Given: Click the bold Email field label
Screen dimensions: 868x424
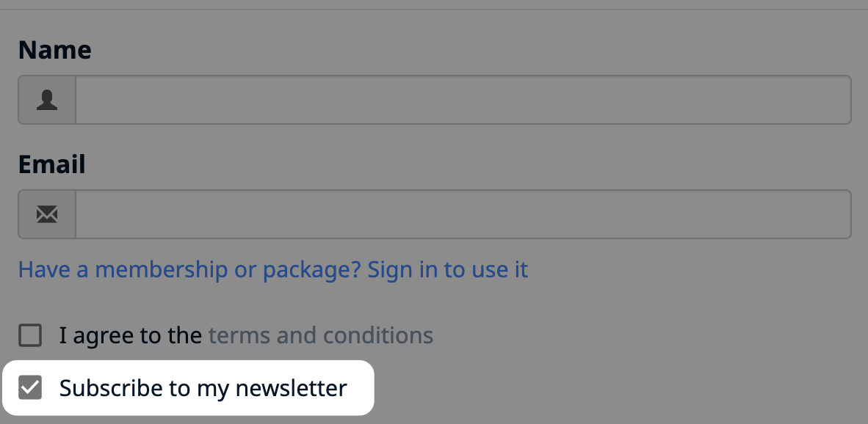Looking at the screenshot, I should [x=52, y=164].
